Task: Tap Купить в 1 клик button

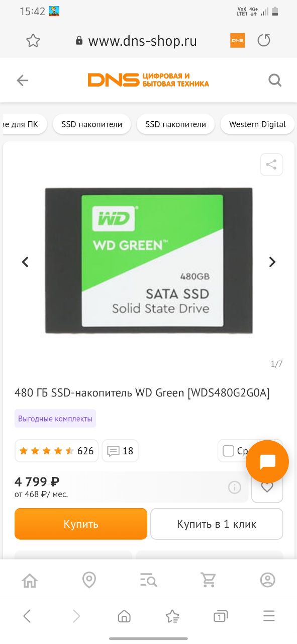Action: [x=217, y=524]
